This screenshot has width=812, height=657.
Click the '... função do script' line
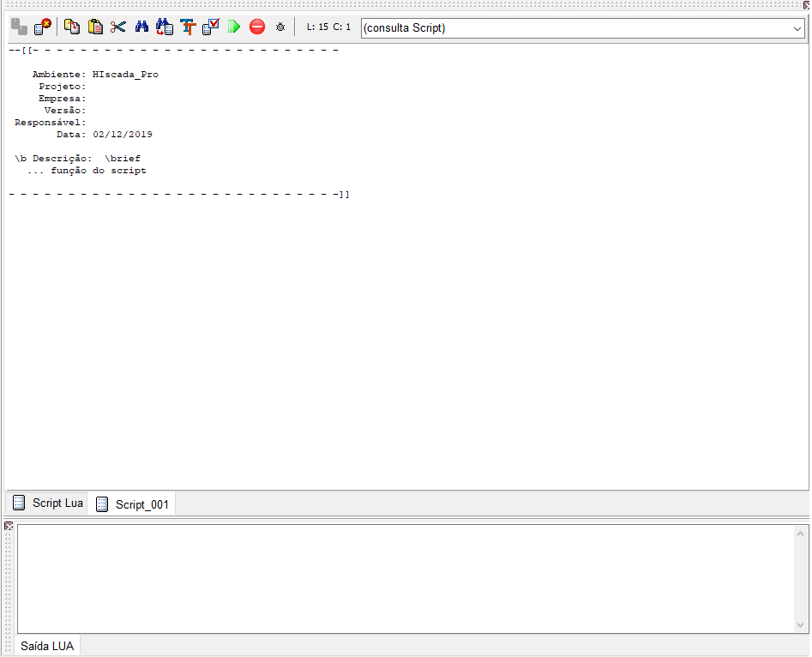coord(87,171)
